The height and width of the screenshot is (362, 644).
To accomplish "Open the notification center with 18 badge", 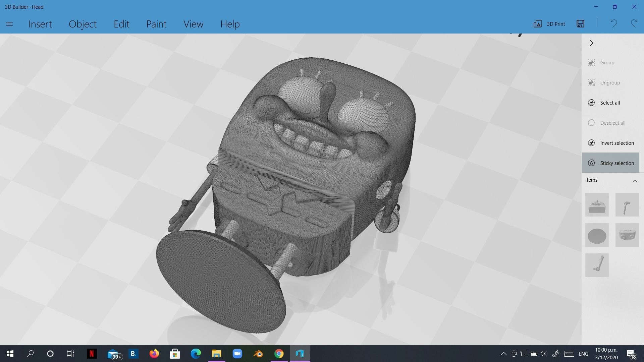I will [631, 354].
